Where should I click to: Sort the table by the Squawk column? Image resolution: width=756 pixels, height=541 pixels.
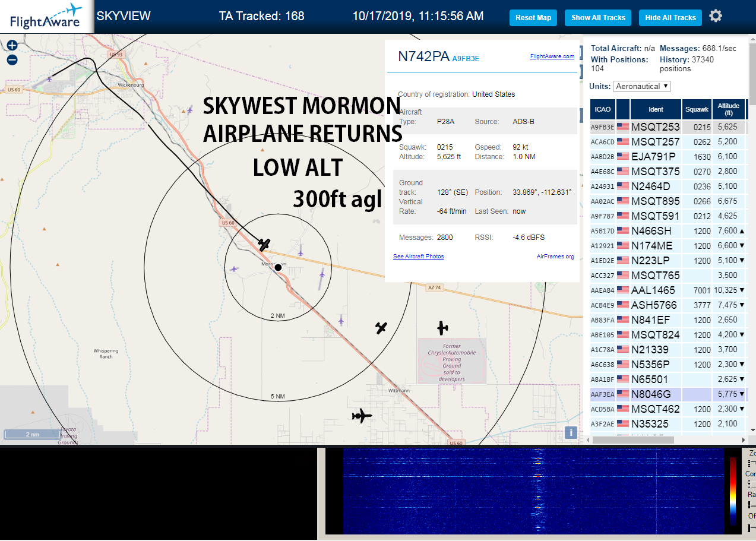[697, 109]
